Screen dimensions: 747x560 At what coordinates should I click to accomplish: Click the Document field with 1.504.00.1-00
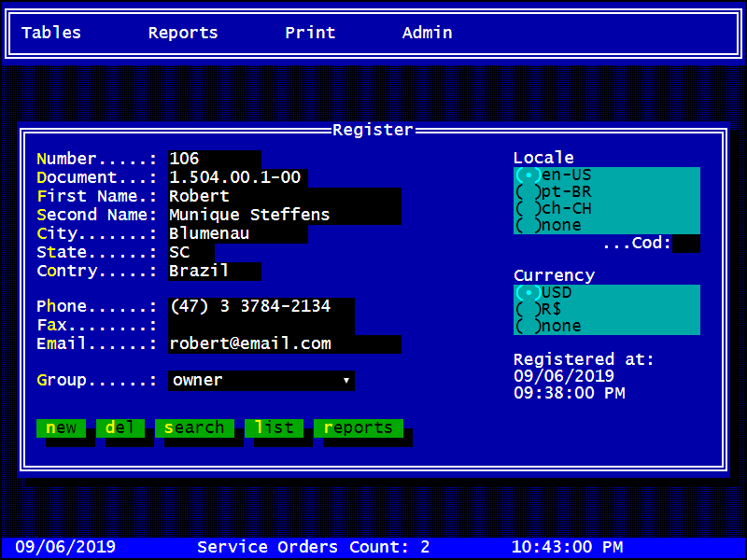[x=238, y=177]
